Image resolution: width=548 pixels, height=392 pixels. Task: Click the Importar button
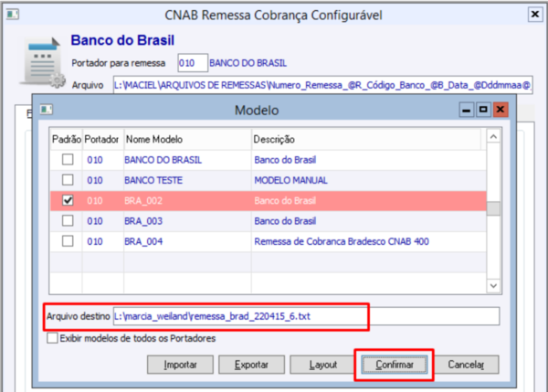point(180,365)
